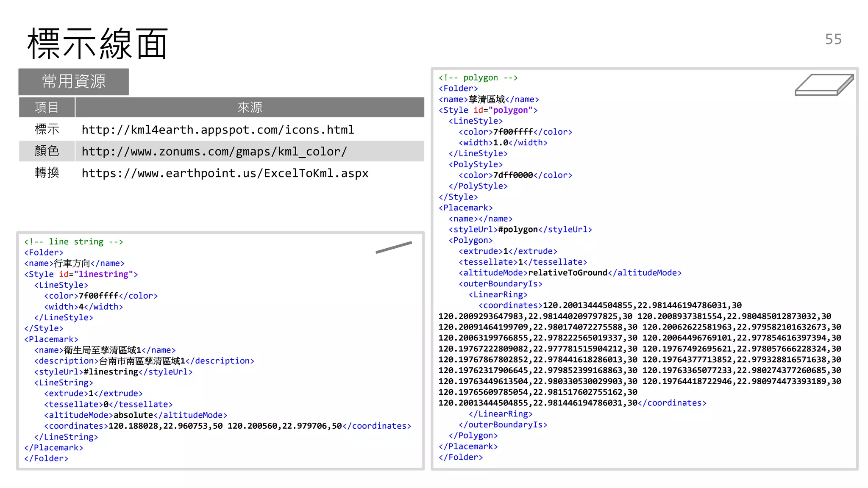Select the 轉換 table row label
Screen dimensions: 868x488
47,173
